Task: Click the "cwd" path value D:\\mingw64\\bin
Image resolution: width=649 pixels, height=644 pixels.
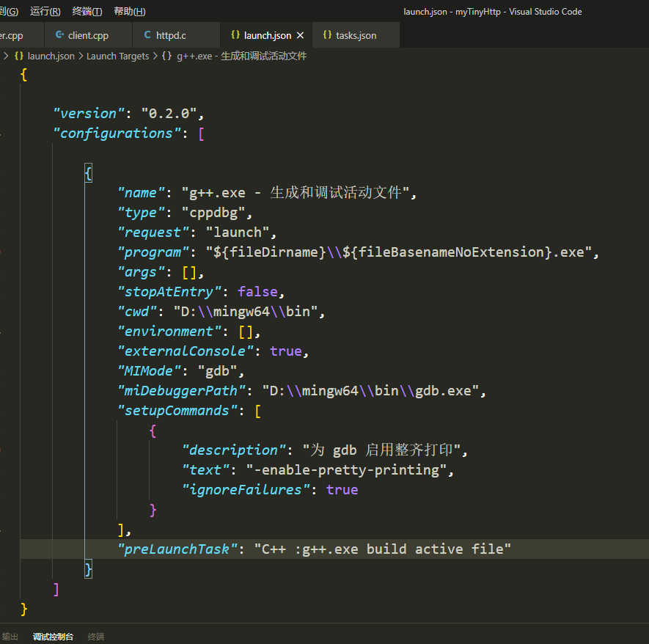Action: [x=246, y=312]
